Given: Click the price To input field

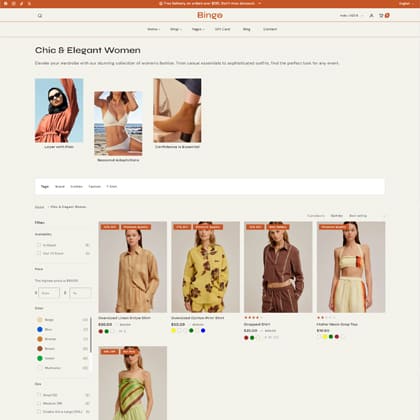Looking at the screenshot, I should point(80,293).
